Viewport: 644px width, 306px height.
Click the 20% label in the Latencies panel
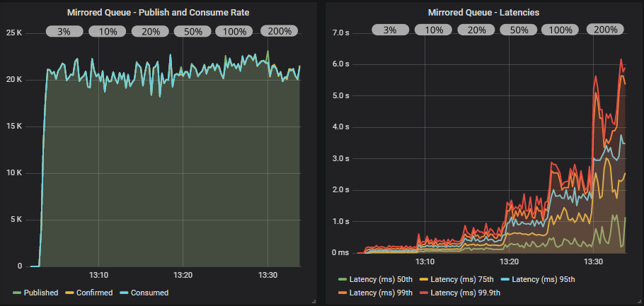coord(476,30)
